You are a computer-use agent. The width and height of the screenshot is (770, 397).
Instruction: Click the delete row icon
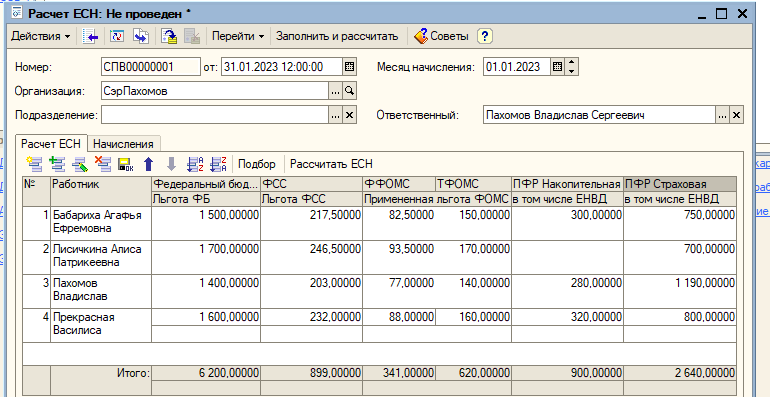tap(103, 164)
